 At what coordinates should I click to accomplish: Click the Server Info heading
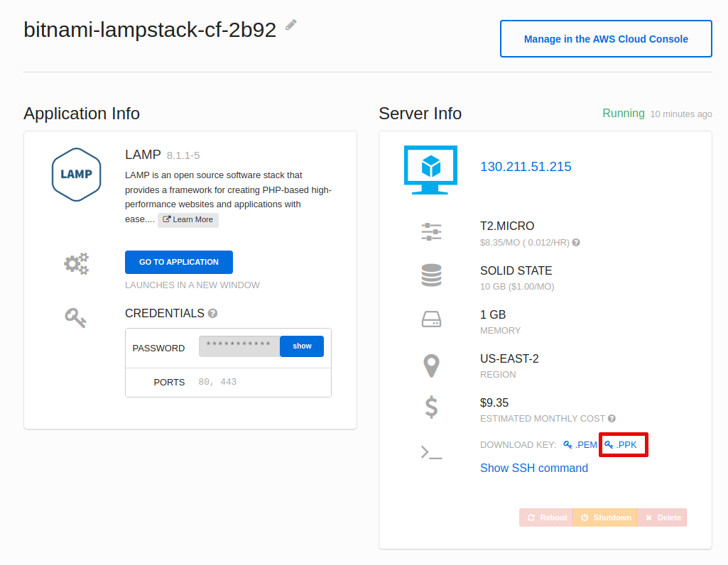coord(420,114)
